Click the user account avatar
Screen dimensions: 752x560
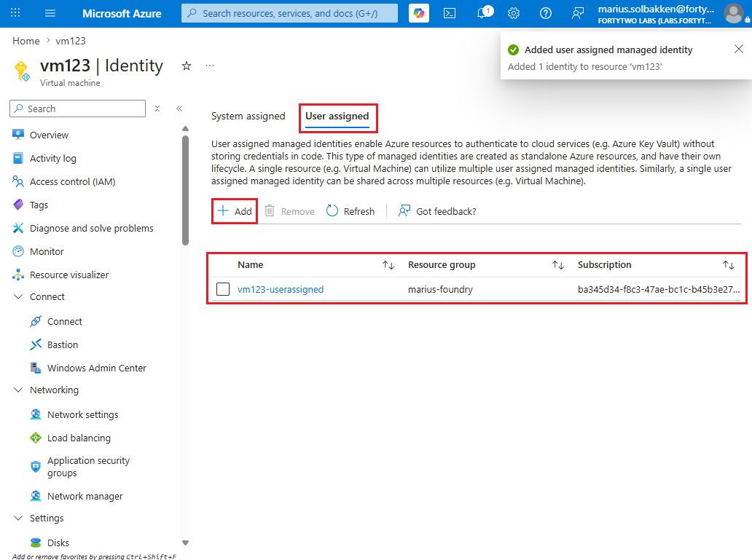[x=733, y=13]
